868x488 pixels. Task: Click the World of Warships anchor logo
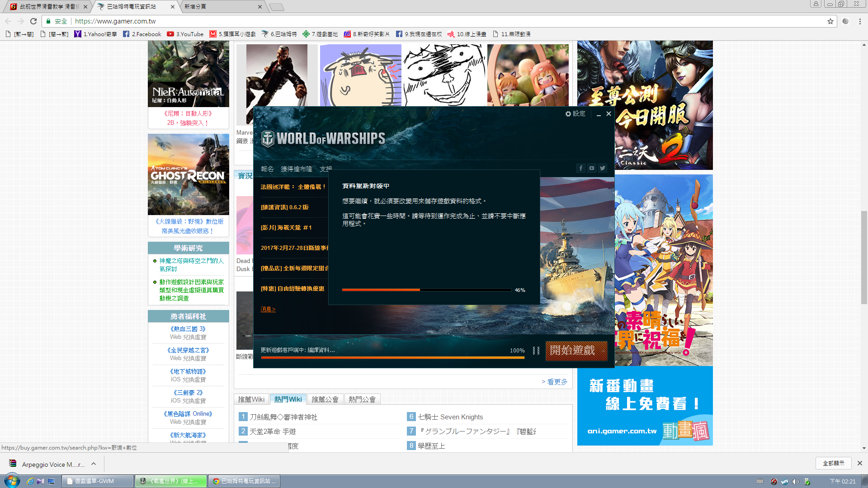(x=268, y=139)
